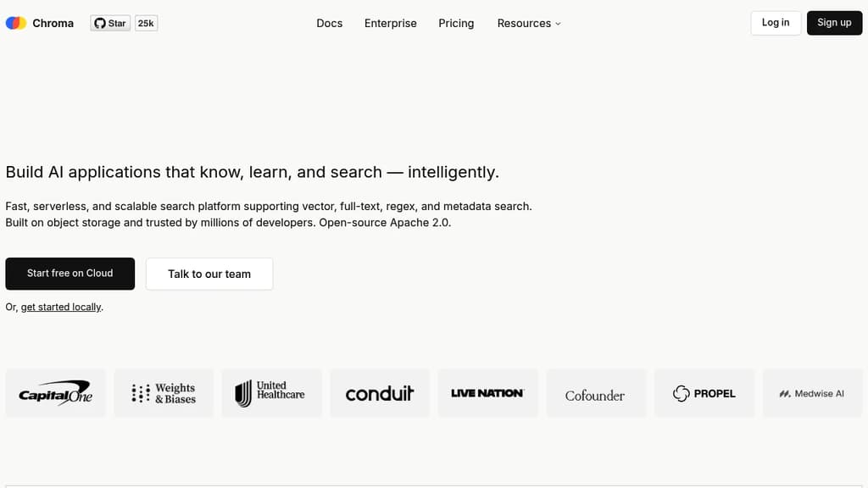Click the Chroma logo icon
This screenshot has height=488, width=868.
click(x=16, y=23)
